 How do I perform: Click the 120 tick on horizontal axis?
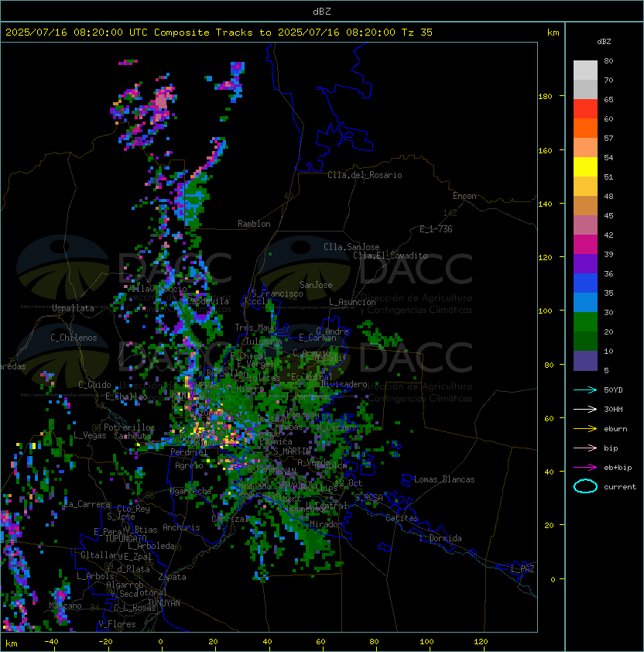pos(481,642)
